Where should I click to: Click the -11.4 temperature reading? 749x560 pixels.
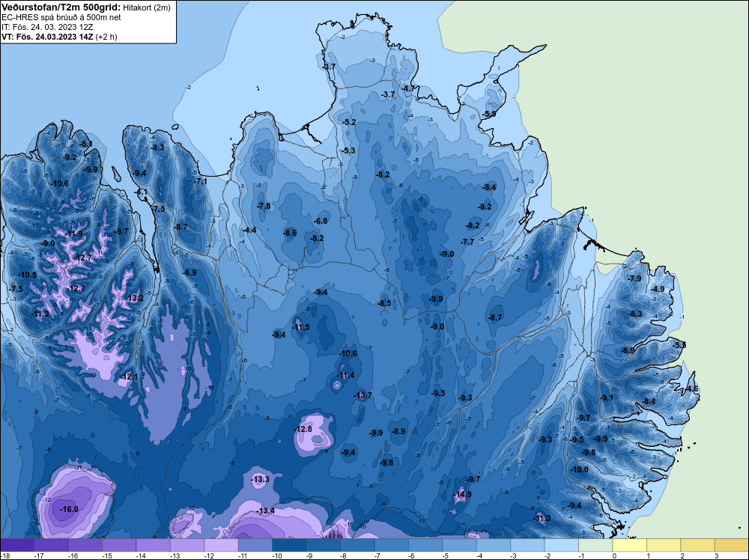click(x=346, y=375)
